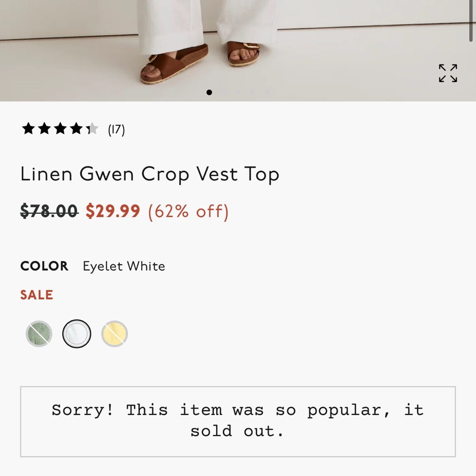476x476 pixels.
Task: Tap the COLOR label
Action: pos(44,266)
